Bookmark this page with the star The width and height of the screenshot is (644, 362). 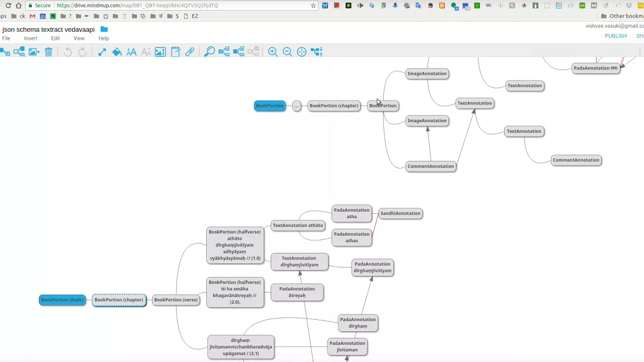click(x=313, y=6)
